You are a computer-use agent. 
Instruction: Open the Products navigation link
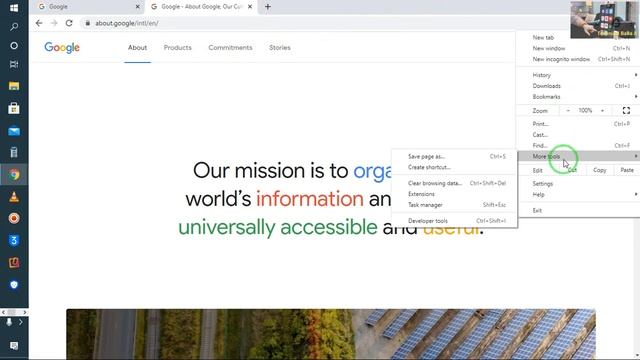[x=178, y=48]
